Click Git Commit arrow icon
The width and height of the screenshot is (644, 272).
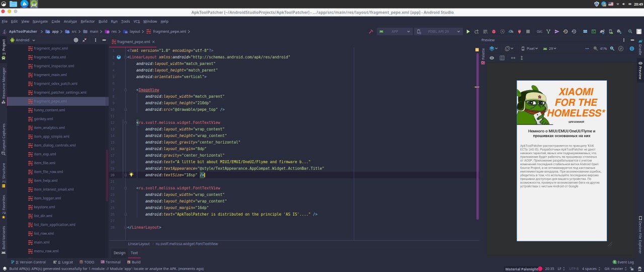(x=556, y=31)
